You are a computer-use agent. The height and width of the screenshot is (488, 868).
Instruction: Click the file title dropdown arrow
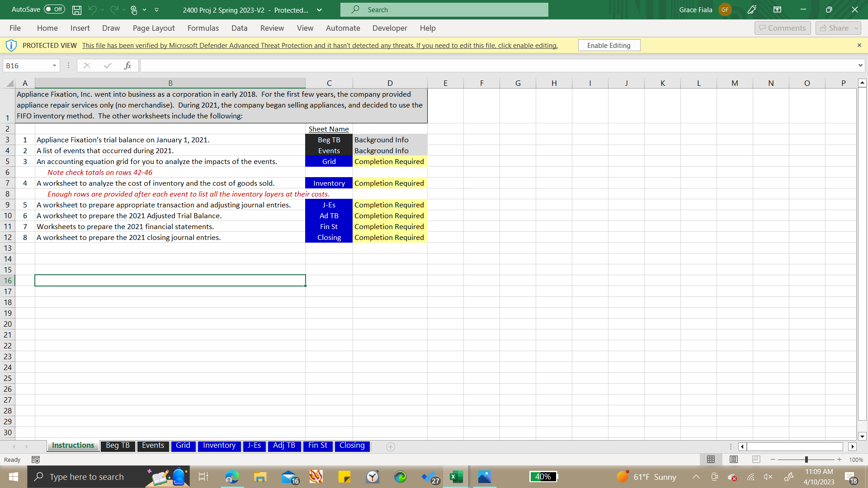[x=321, y=9]
